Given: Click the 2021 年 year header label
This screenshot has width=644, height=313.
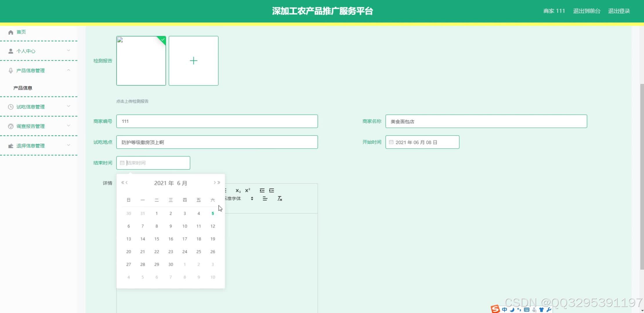Looking at the screenshot, I should (x=164, y=183).
